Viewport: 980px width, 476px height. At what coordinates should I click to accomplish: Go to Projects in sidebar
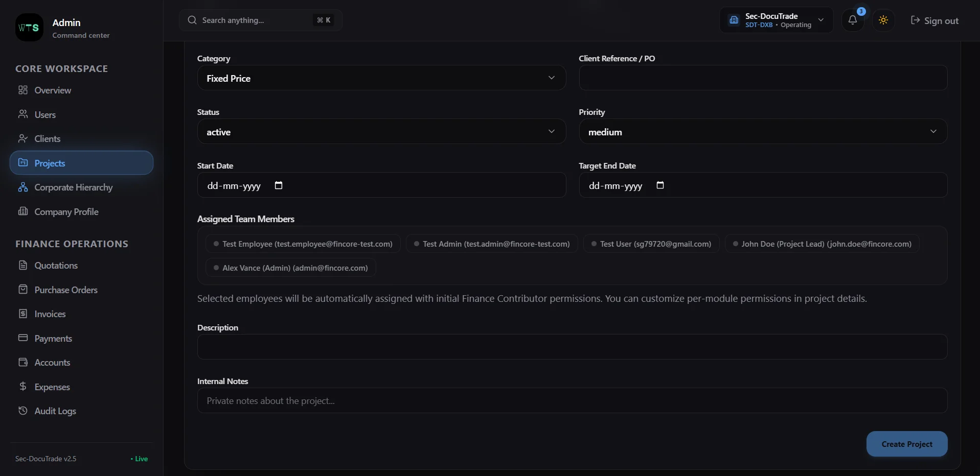(x=81, y=163)
